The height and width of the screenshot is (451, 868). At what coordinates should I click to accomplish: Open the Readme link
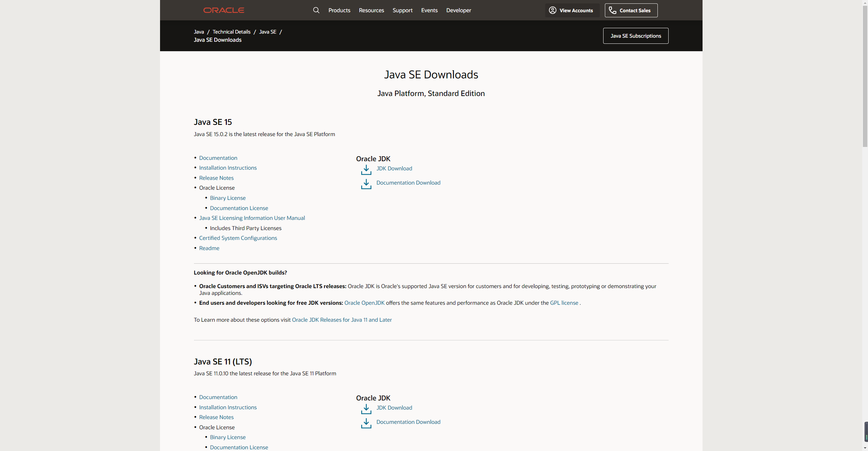click(209, 248)
